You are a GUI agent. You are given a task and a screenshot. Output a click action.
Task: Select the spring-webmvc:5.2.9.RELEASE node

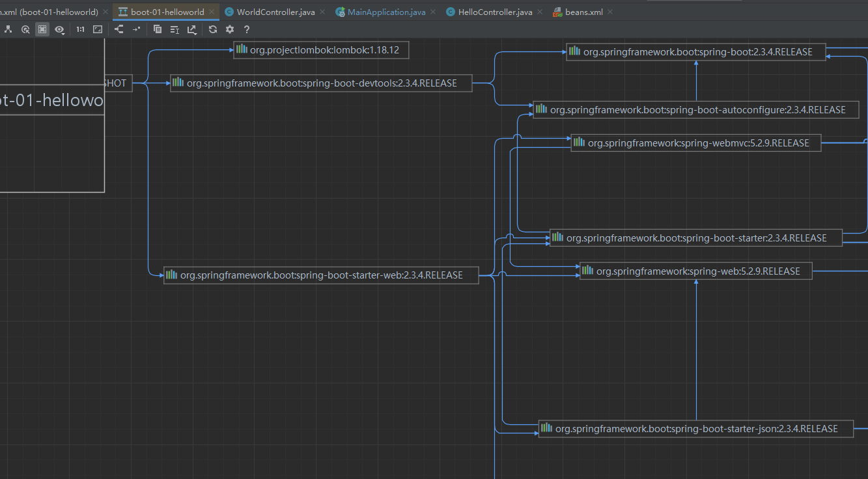click(x=696, y=143)
